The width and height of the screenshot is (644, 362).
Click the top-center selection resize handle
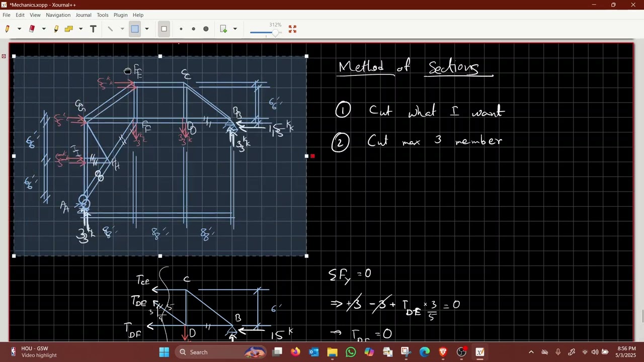tap(160, 56)
